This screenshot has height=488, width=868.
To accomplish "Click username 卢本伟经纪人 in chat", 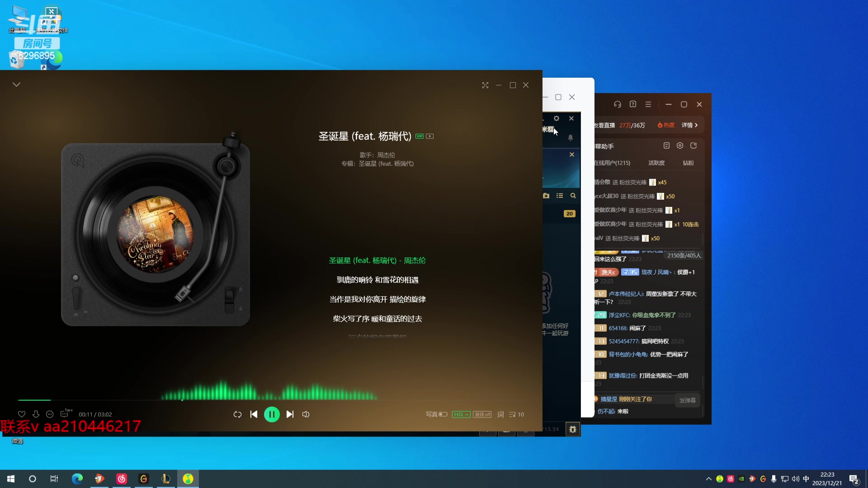I will (x=627, y=294).
